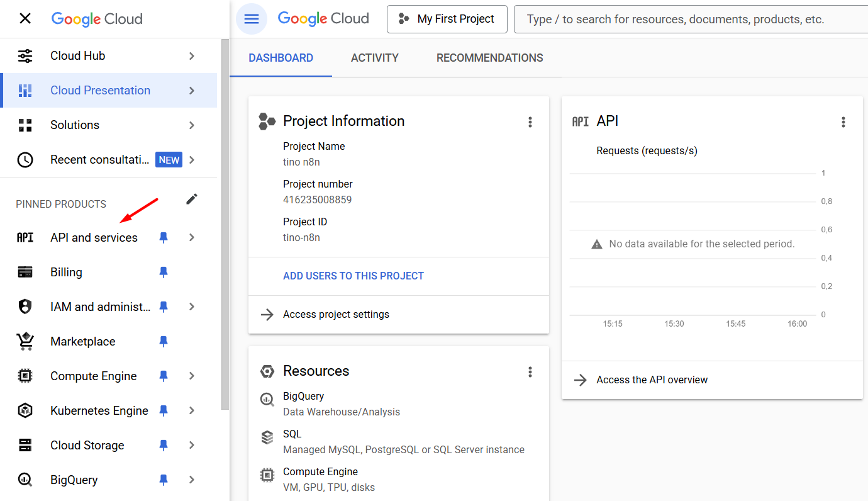Click the Cloud Hub sliders icon
Screen dimensions: 868x501
click(25, 56)
